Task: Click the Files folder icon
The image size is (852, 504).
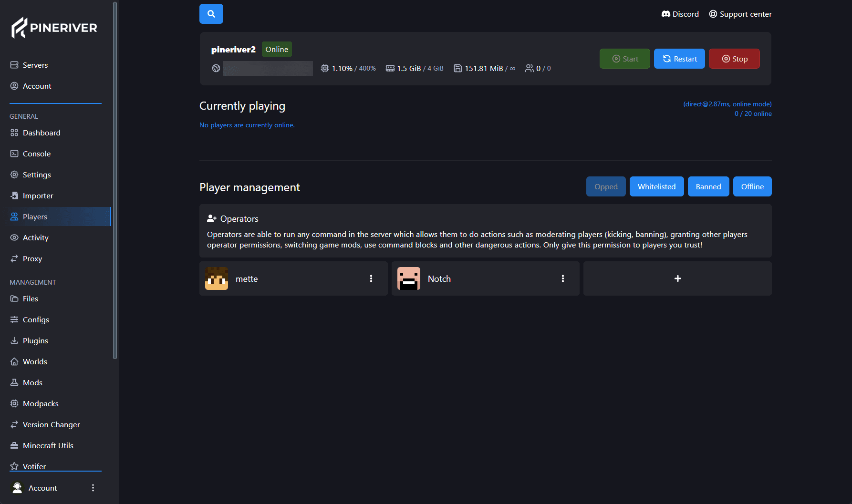Action: click(14, 298)
